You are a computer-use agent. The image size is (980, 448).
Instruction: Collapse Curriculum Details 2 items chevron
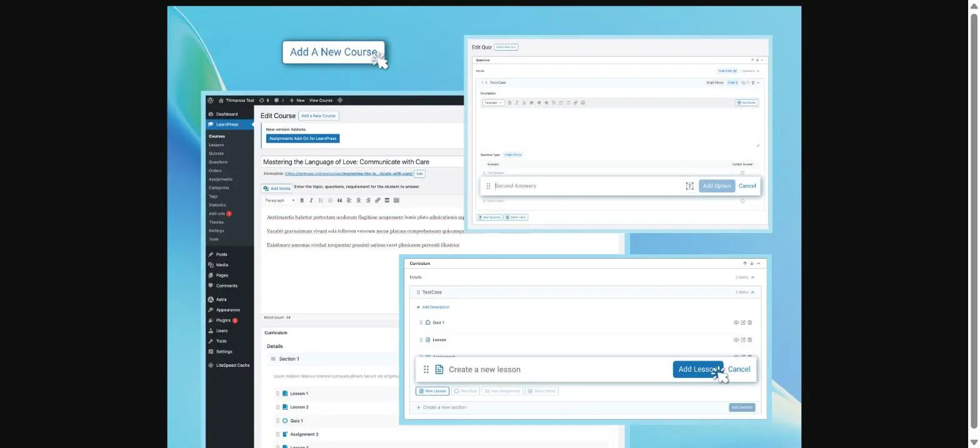point(752,277)
